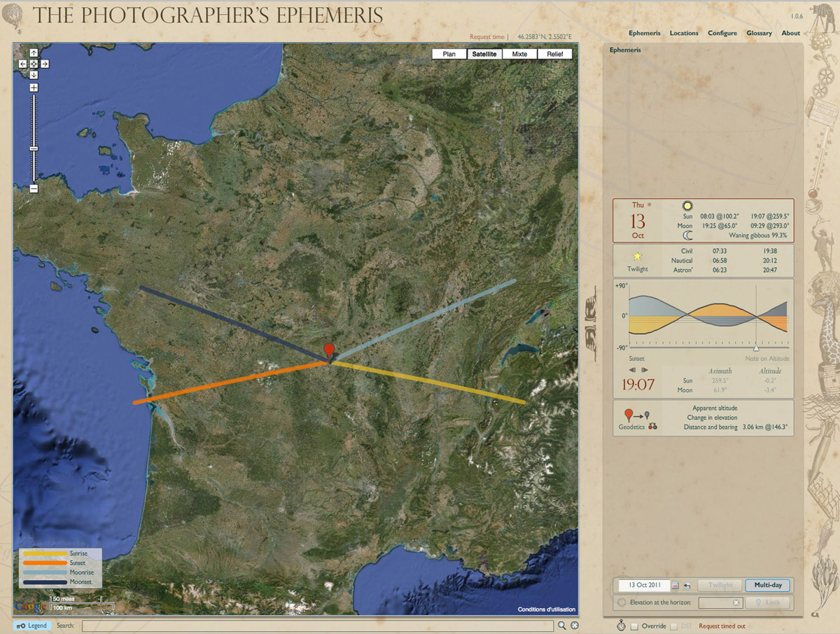This screenshot has width=840, height=634.
Task: Open the Configure menu item
Action: 722,33
